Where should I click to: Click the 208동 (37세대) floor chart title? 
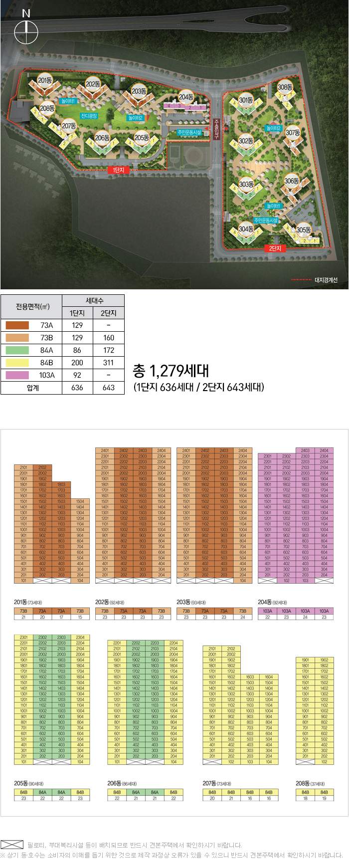309,783
